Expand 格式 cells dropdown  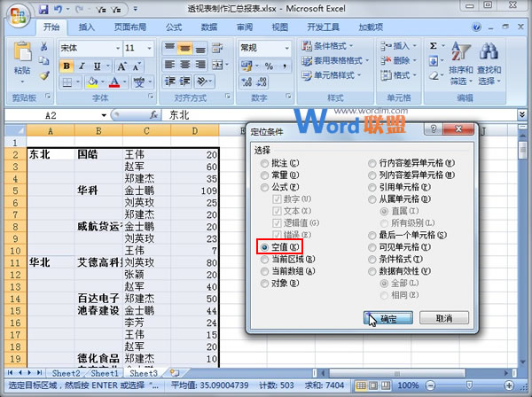click(x=415, y=75)
